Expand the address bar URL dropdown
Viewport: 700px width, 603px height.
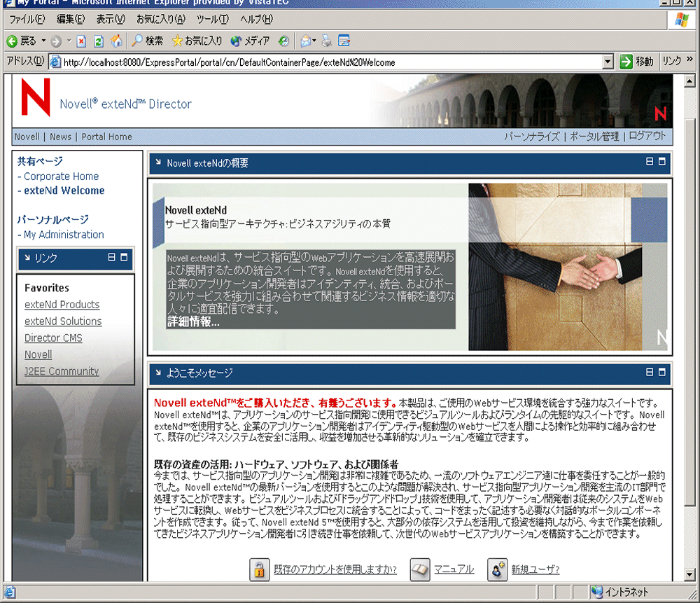(608, 62)
